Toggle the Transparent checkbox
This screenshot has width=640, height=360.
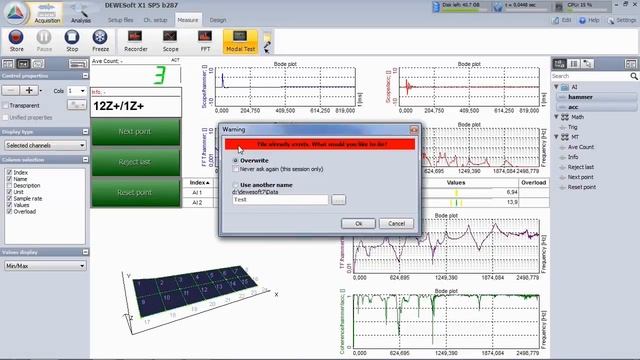pyautogui.click(x=5, y=105)
